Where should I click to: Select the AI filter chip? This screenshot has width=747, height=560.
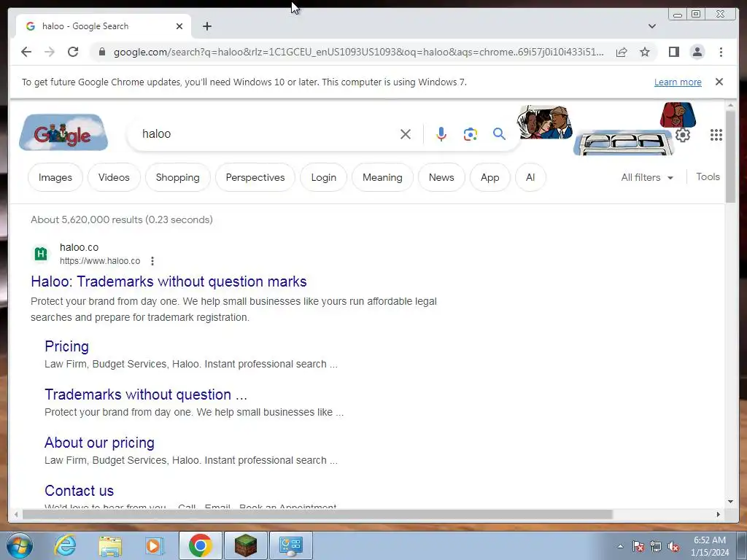[x=530, y=178]
